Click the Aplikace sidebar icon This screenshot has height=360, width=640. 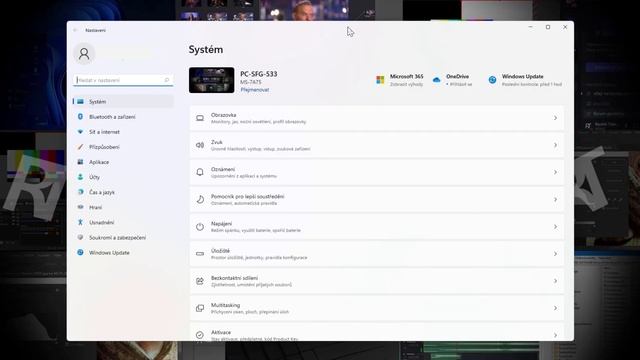pos(80,162)
